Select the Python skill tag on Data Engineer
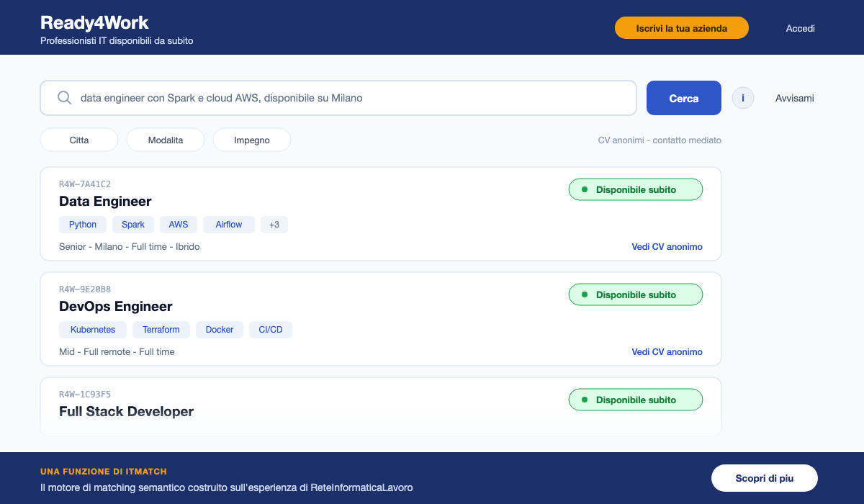 pyautogui.click(x=83, y=225)
